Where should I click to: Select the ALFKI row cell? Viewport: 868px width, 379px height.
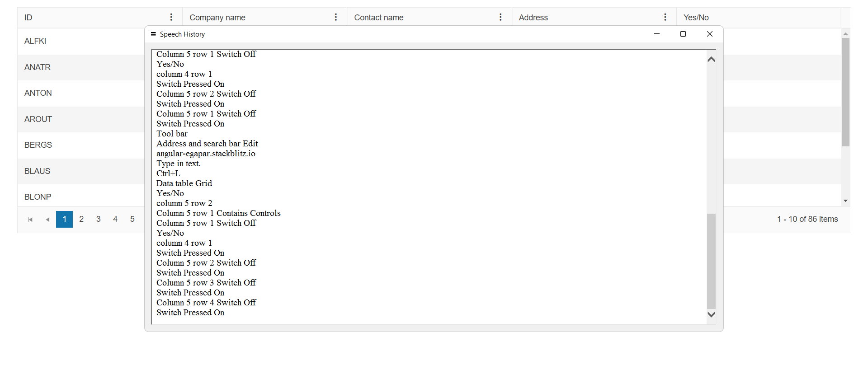pos(35,41)
